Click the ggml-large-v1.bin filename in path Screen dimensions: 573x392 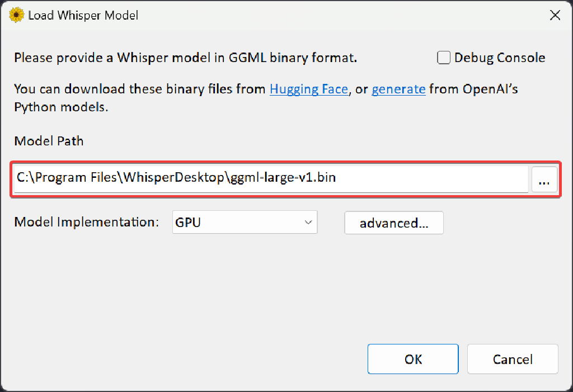click(x=283, y=178)
